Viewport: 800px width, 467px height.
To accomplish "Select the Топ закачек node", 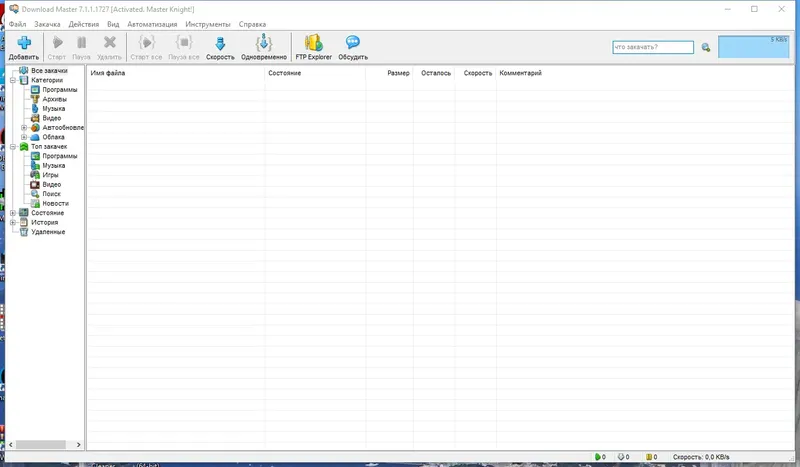I will (x=49, y=146).
